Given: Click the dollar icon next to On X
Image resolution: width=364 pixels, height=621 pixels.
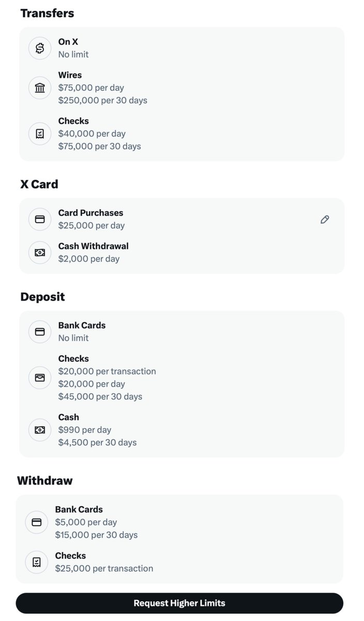Looking at the screenshot, I should click(x=40, y=48).
